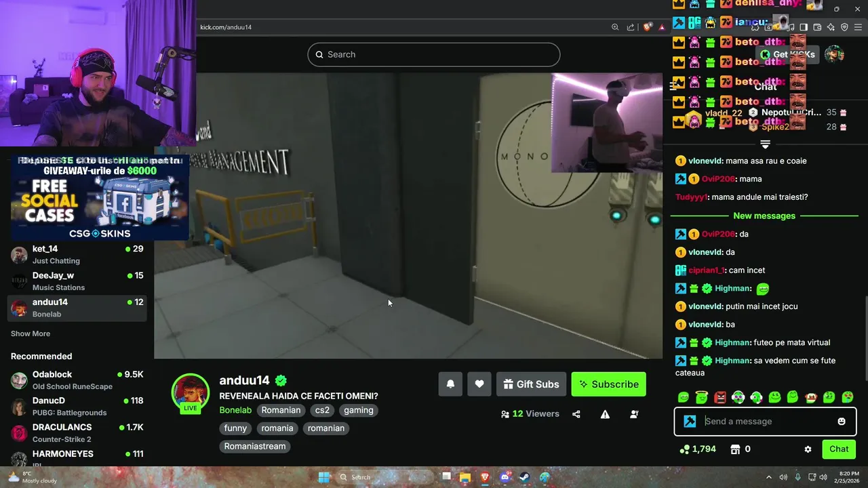Open the profile avatar menu
This screenshot has width=868, height=488.
(x=834, y=54)
